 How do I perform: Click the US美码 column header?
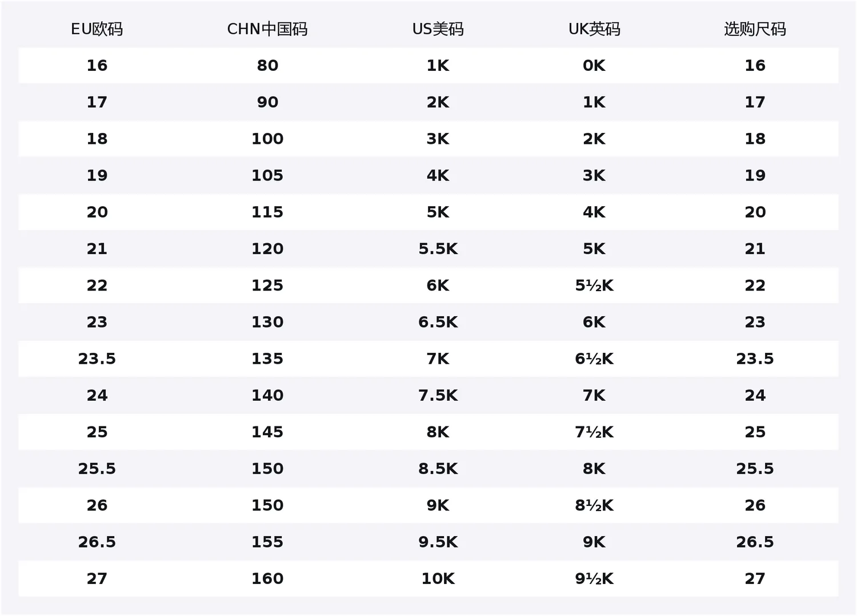click(438, 29)
